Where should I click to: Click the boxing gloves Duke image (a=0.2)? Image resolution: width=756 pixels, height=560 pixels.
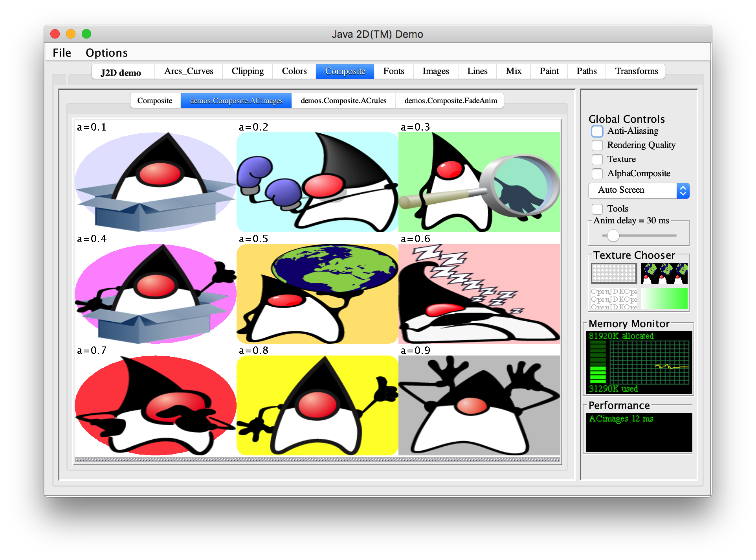tap(317, 182)
